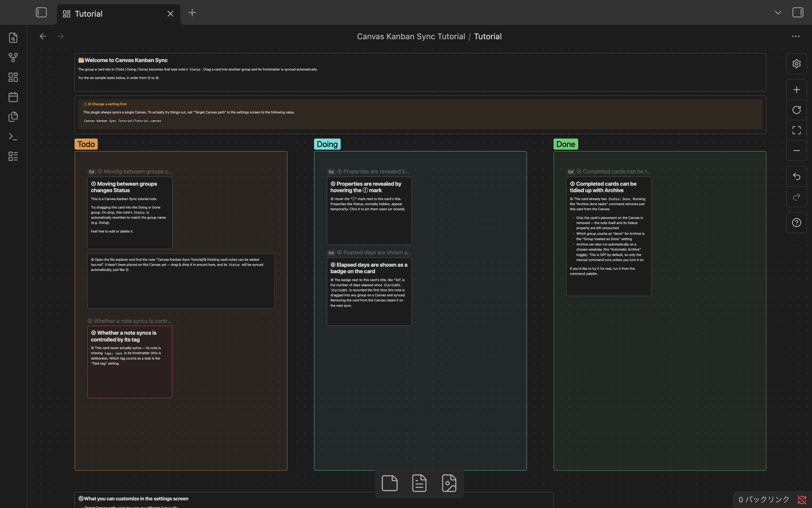Viewport: 812px width, 508px height.
Task: Toggle the left sidebar
Action: tap(42, 12)
